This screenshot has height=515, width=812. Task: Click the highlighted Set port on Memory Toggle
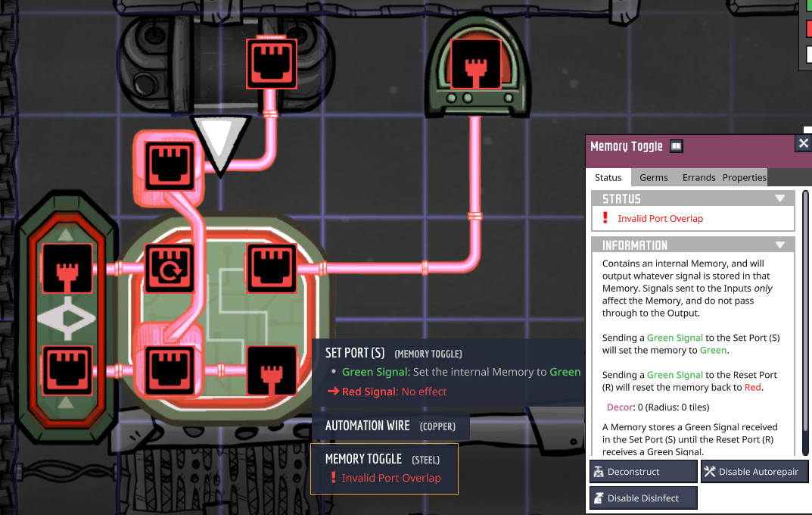pyautogui.click(x=170, y=370)
